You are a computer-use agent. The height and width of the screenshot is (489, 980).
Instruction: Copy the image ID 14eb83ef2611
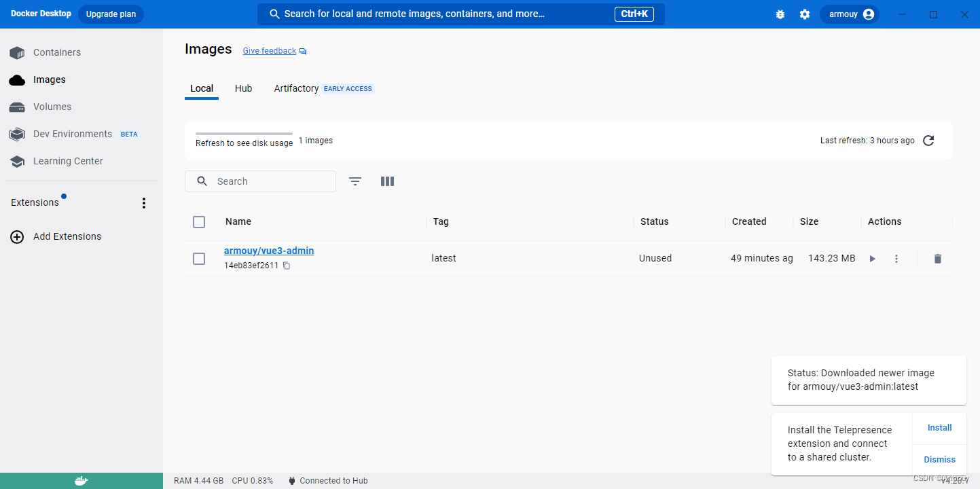point(287,266)
